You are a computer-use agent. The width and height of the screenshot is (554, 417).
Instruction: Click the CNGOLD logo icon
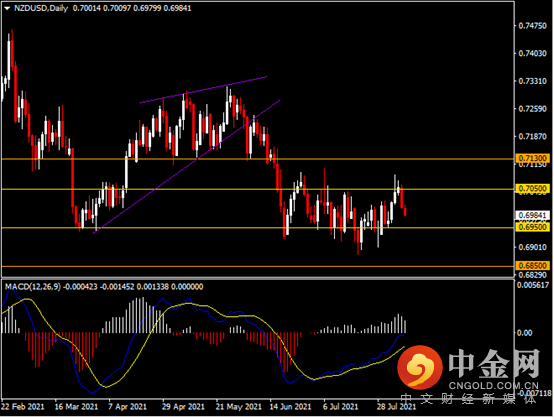(419, 366)
